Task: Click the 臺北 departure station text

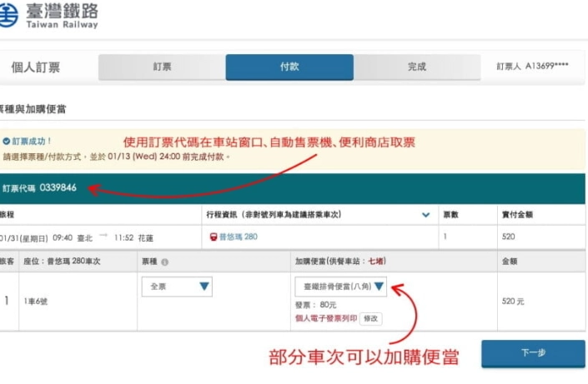Action: (84, 238)
